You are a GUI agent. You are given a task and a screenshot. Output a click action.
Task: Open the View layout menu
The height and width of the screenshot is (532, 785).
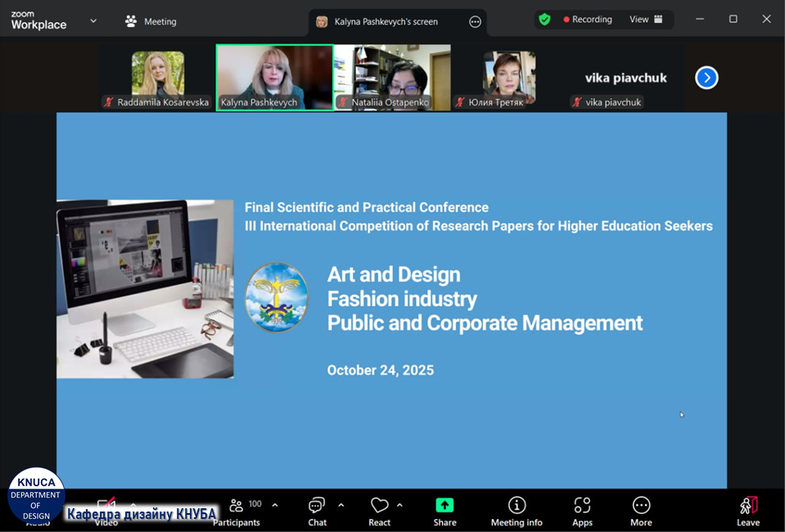[x=647, y=20]
